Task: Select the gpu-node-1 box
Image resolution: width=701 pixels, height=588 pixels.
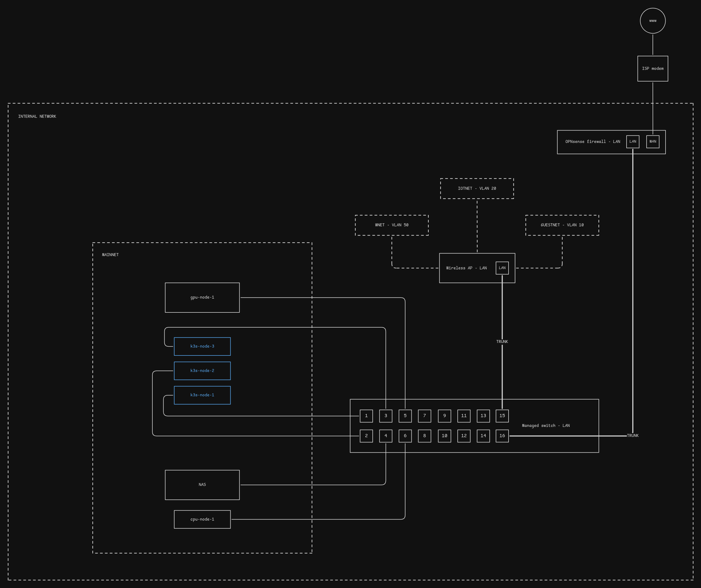Action: click(x=202, y=298)
